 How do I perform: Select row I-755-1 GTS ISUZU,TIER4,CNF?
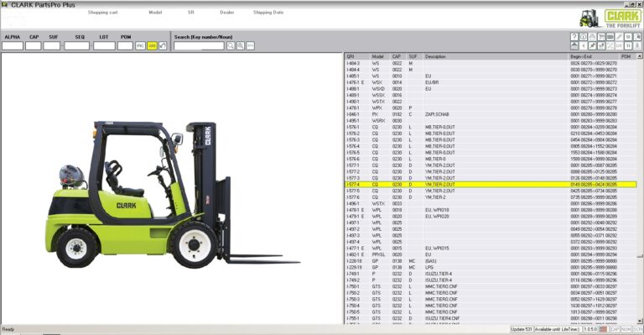pos(491,318)
